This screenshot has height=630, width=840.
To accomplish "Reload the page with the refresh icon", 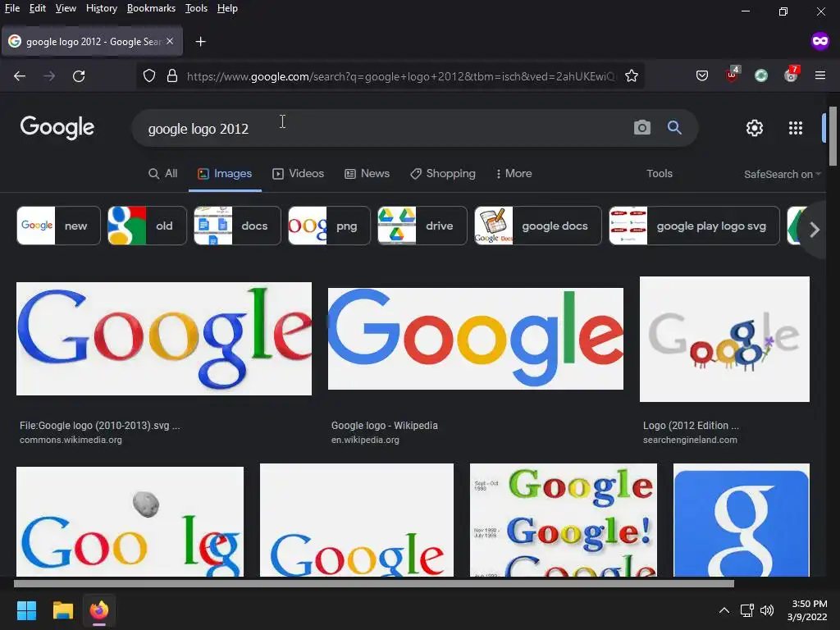I will [79, 76].
